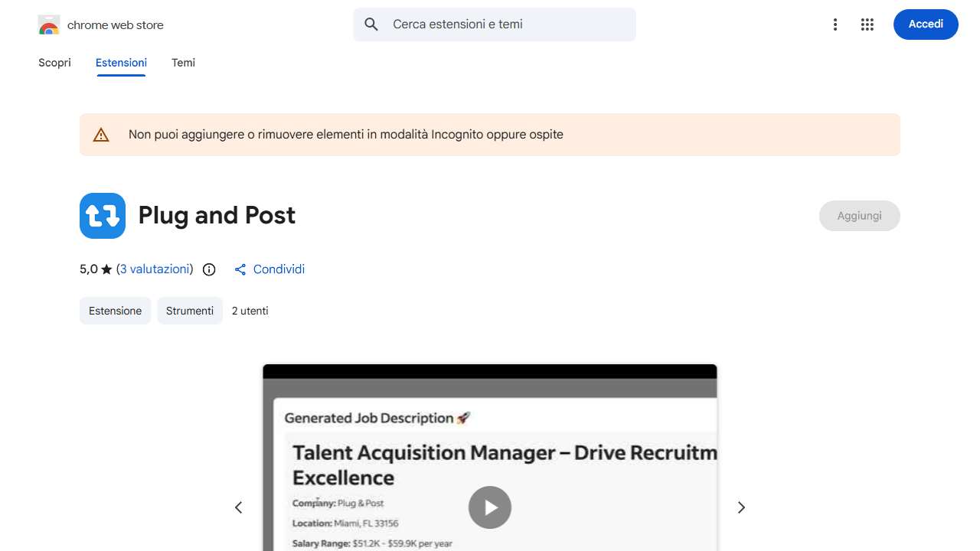Select the Estensioni tab
Screen dimensions: 980x551
(121, 63)
